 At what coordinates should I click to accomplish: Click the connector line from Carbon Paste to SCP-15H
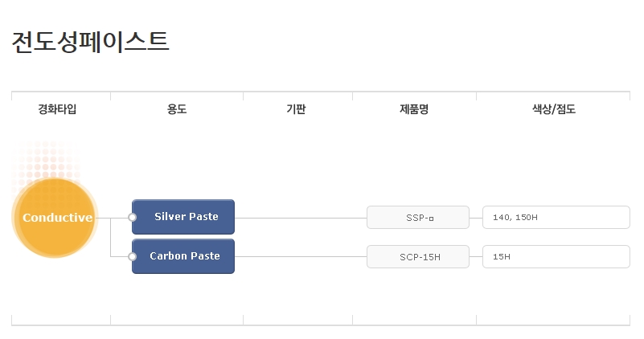pyautogui.click(x=301, y=257)
